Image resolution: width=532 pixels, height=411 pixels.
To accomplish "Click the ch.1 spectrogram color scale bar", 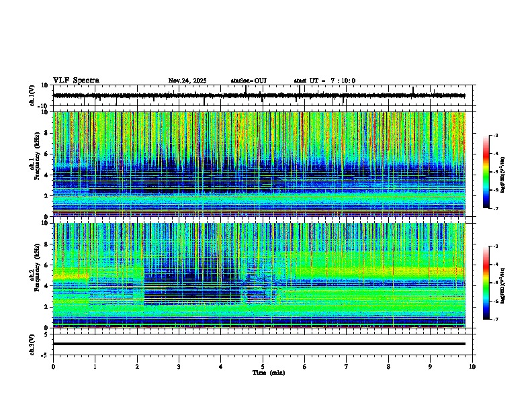I will (x=486, y=172).
